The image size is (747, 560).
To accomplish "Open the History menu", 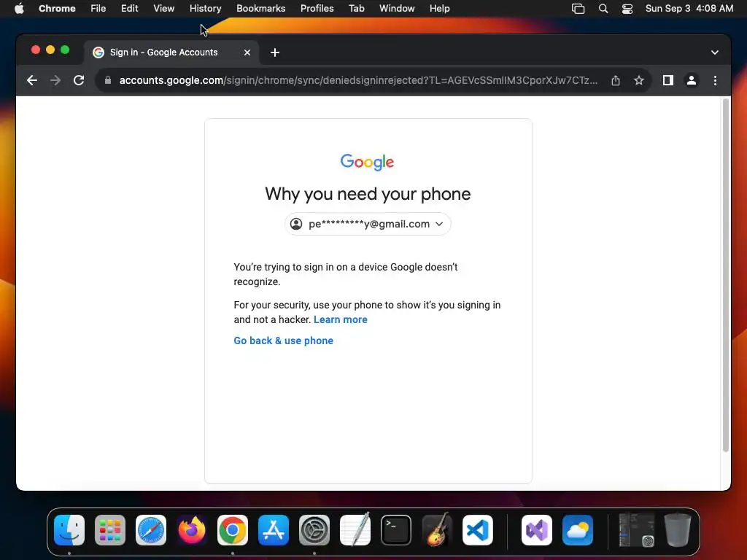I will [205, 9].
